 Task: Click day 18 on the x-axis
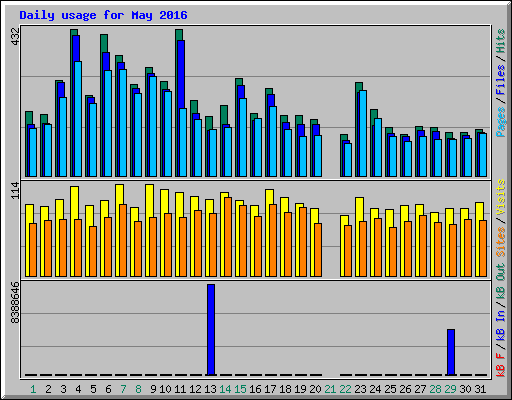285,389
